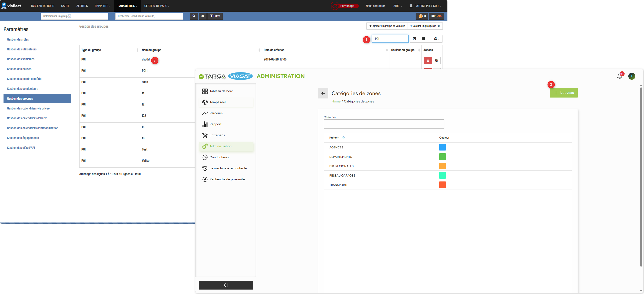Delete the dsddd POI group
Viewport: 644px width, 294px height.
pos(428,60)
